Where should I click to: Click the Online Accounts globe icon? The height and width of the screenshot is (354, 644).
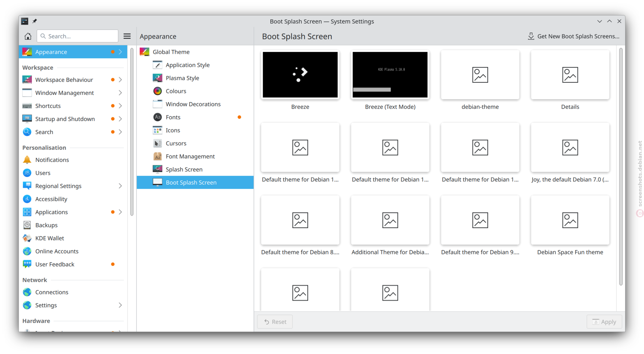[27, 251]
